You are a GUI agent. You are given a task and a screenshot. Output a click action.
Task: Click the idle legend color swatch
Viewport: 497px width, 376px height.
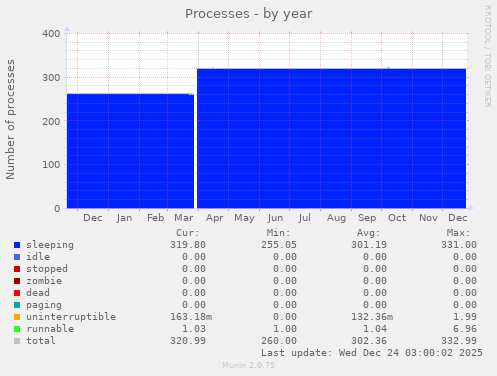(x=17, y=257)
